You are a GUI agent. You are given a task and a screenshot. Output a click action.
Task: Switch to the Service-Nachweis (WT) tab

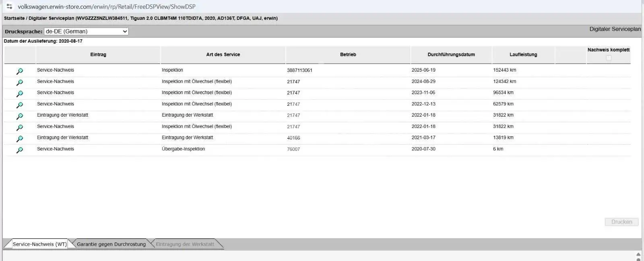click(39, 244)
